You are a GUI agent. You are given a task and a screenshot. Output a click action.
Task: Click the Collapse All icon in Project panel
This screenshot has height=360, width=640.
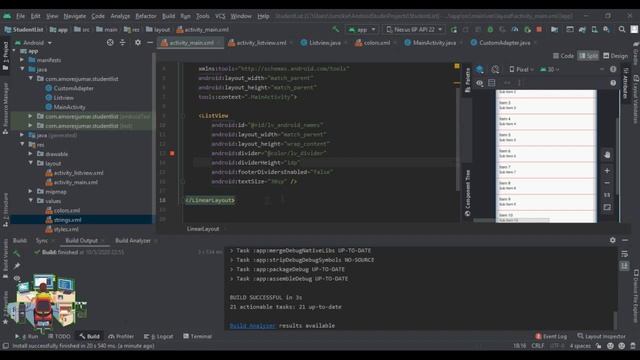[x=122, y=42]
